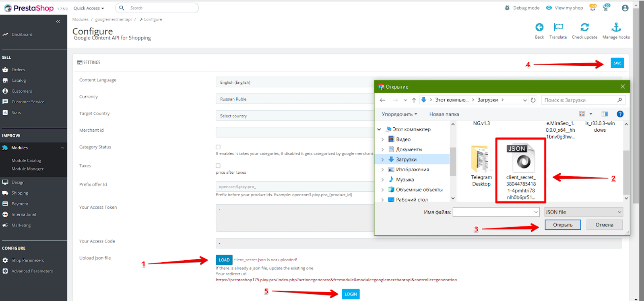Click the PrestaShop logo

[29, 8]
